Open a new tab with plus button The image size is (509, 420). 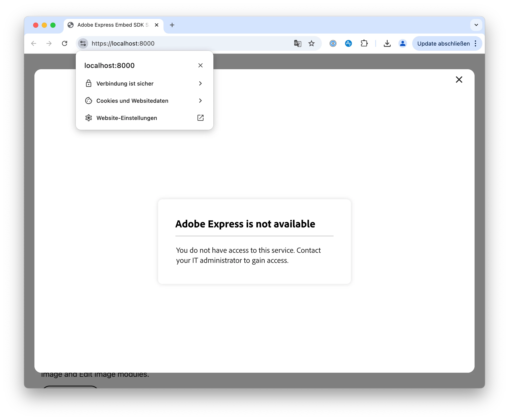click(x=172, y=25)
